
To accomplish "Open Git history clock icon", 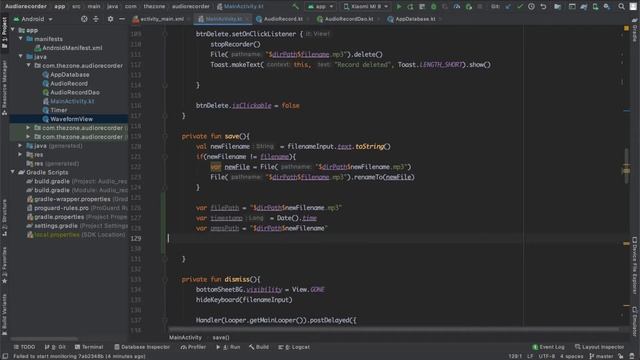I will 531,7.
